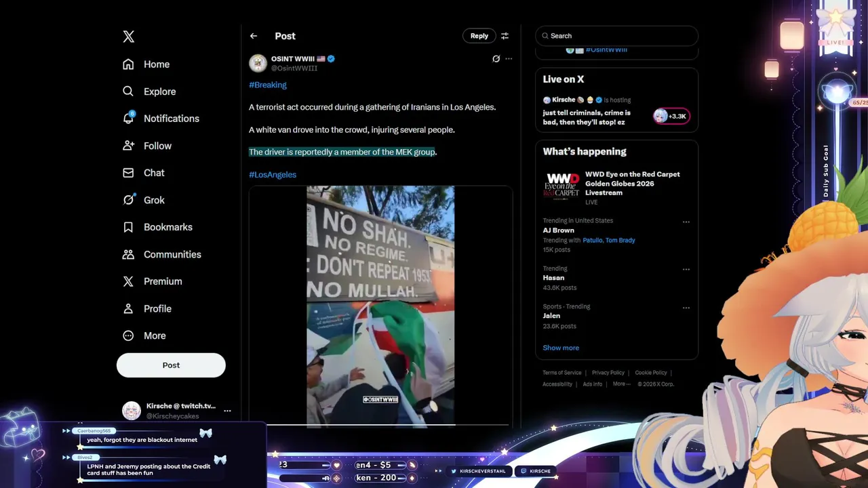The image size is (868, 488).
Task: Click the large Post button
Action: tap(171, 365)
